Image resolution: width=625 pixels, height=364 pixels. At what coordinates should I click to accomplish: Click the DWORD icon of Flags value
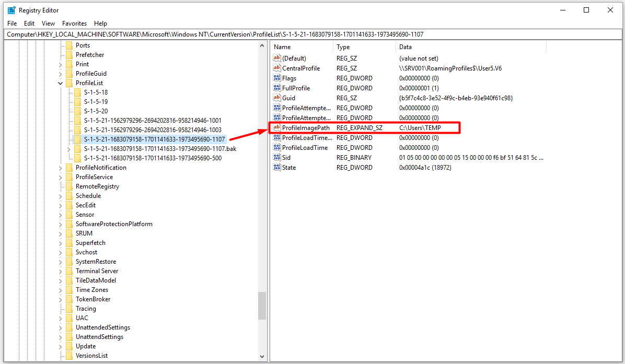click(x=276, y=78)
